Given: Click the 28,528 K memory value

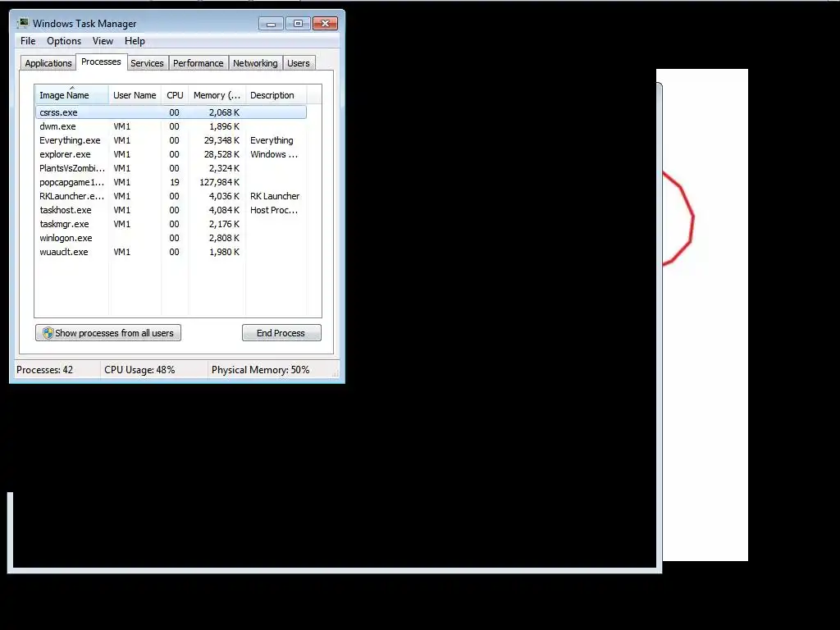Looking at the screenshot, I should tap(221, 154).
